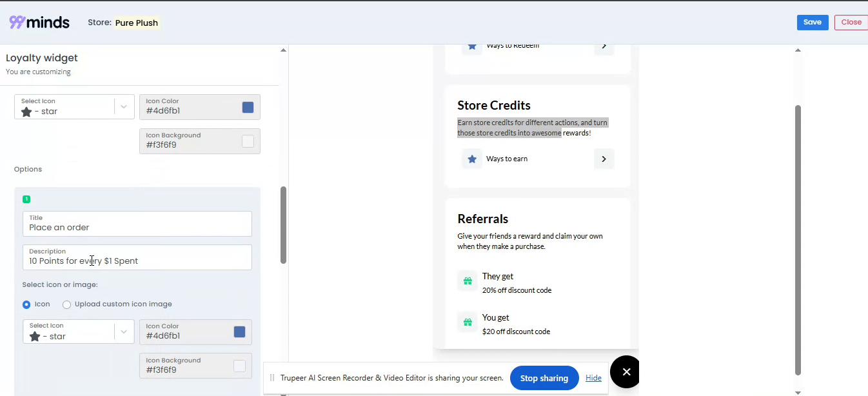Click the You get label
868x396 pixels.
tap(496, 317)
